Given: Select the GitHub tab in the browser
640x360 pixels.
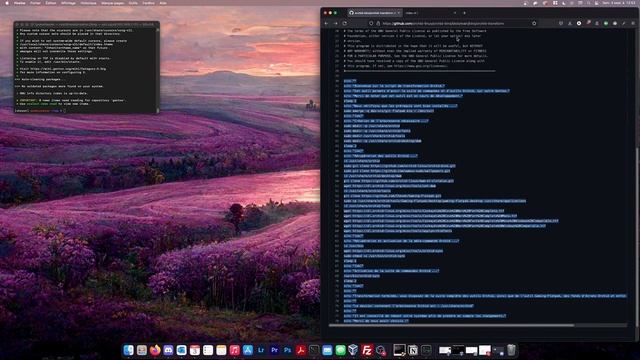Looking at the screenshot, I should click(x=374, y=13).
